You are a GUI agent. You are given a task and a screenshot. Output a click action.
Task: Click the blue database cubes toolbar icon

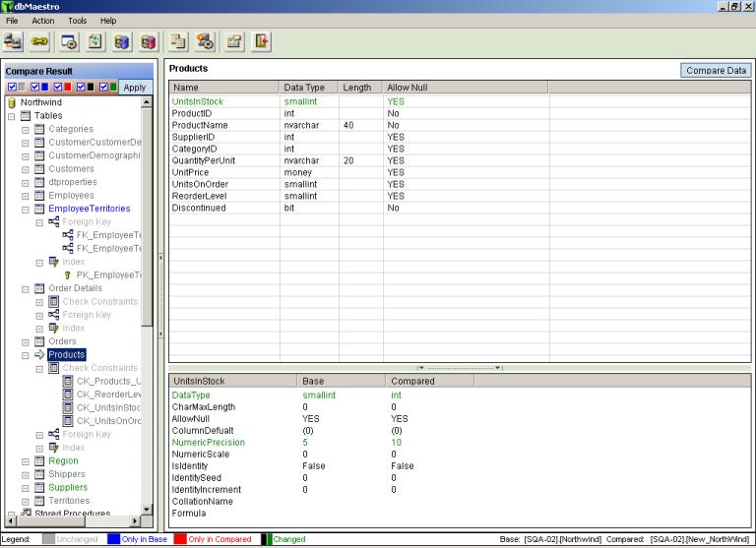click(x=122, y=42)
